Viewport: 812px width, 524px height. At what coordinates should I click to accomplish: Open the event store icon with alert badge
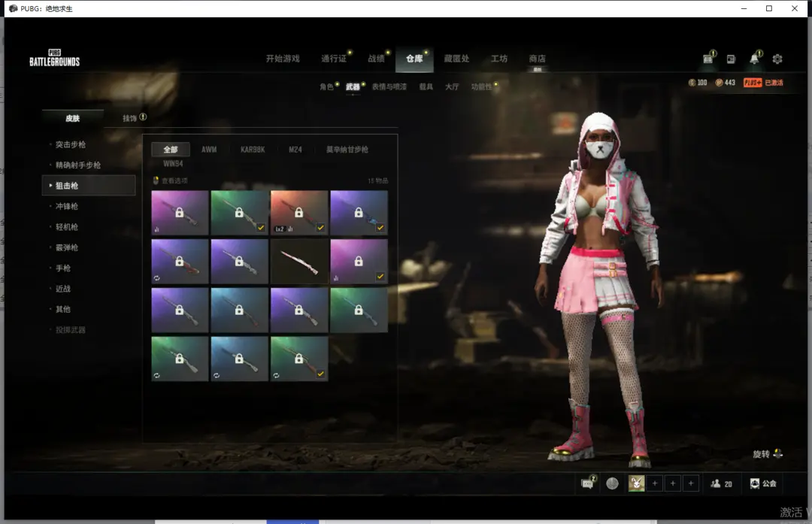(x=708, y=59)
